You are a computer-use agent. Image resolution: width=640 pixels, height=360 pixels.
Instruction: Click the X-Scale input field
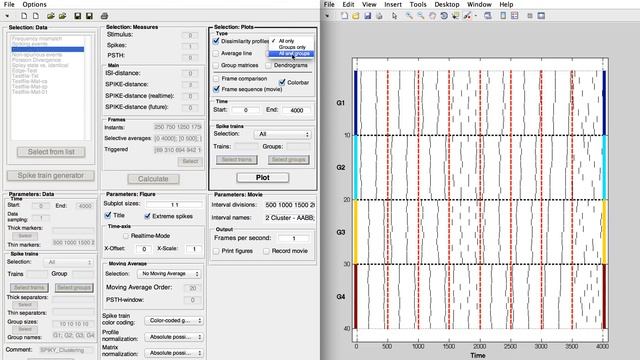(194, 249)
